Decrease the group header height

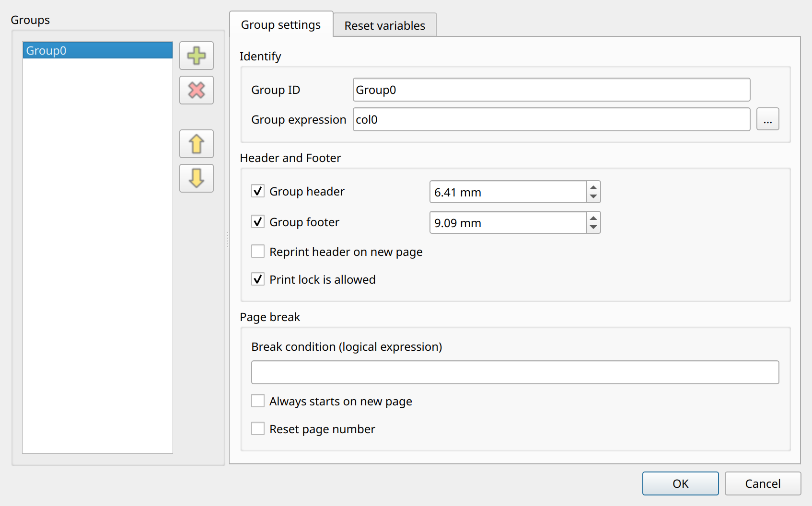tap(593, 196)
